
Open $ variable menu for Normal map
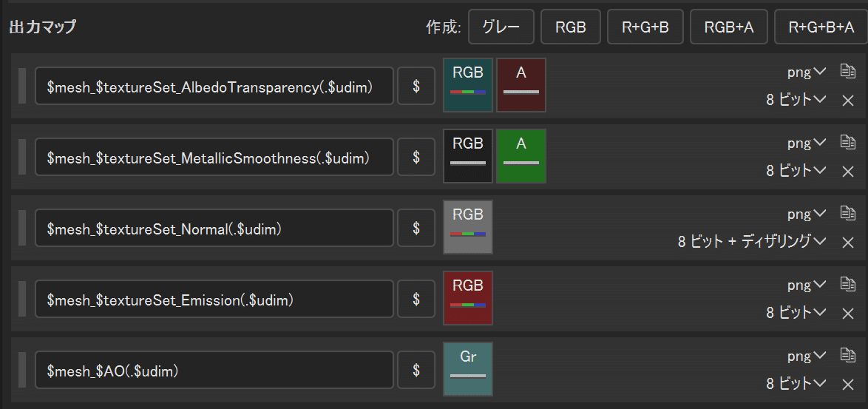[x=416, y=228]
